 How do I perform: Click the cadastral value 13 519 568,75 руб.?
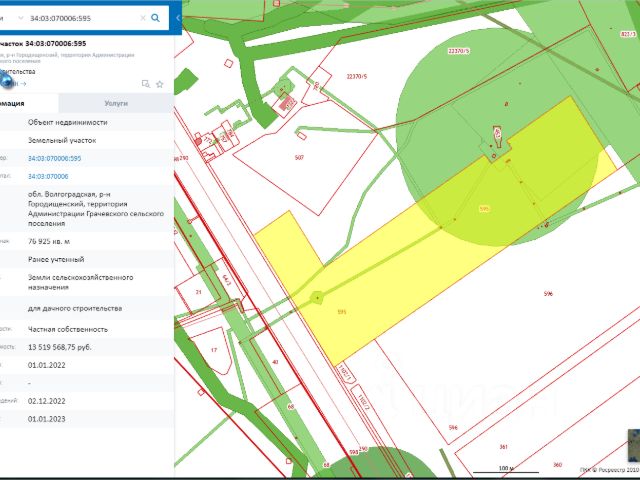(x=60, y=347)
